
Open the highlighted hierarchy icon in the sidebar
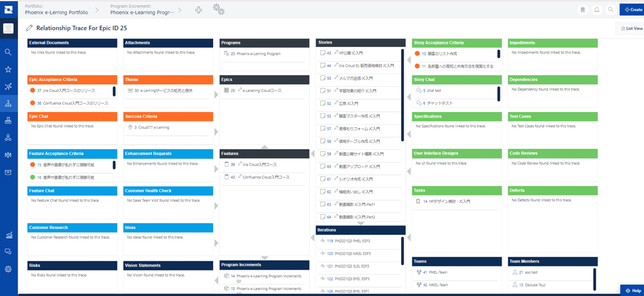tap(8, 104)
